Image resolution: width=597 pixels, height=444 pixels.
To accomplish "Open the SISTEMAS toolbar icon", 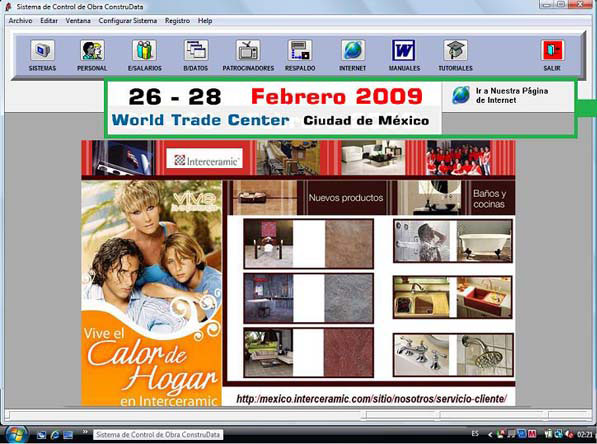I will 42,51.
